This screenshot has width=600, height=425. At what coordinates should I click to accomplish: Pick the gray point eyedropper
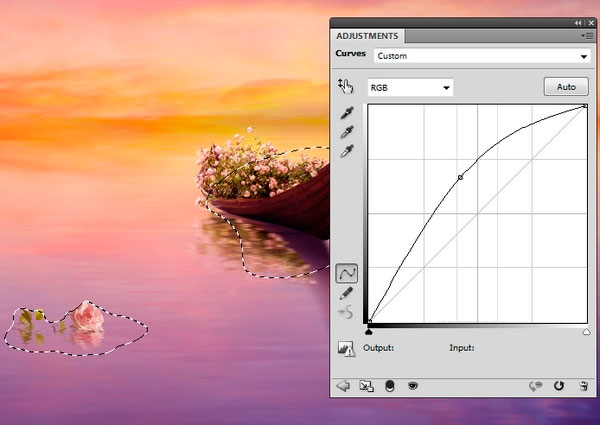tap(347, 132)
